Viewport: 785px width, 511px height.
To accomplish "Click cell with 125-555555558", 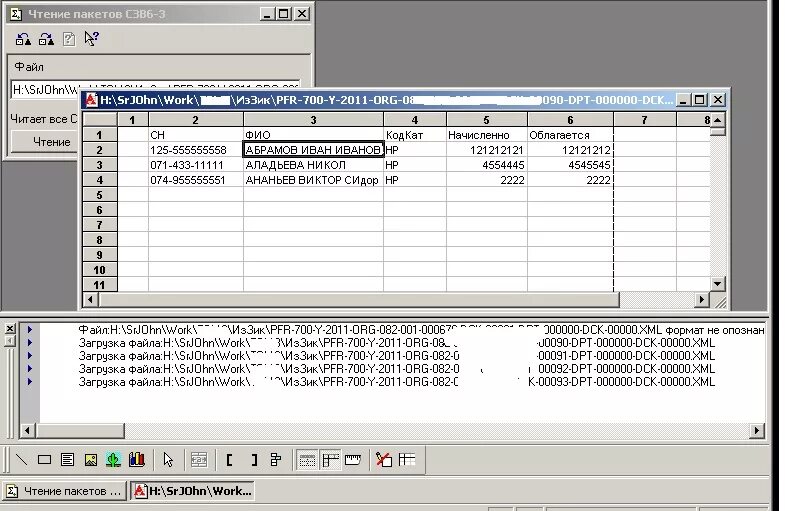I will [196, 150].
